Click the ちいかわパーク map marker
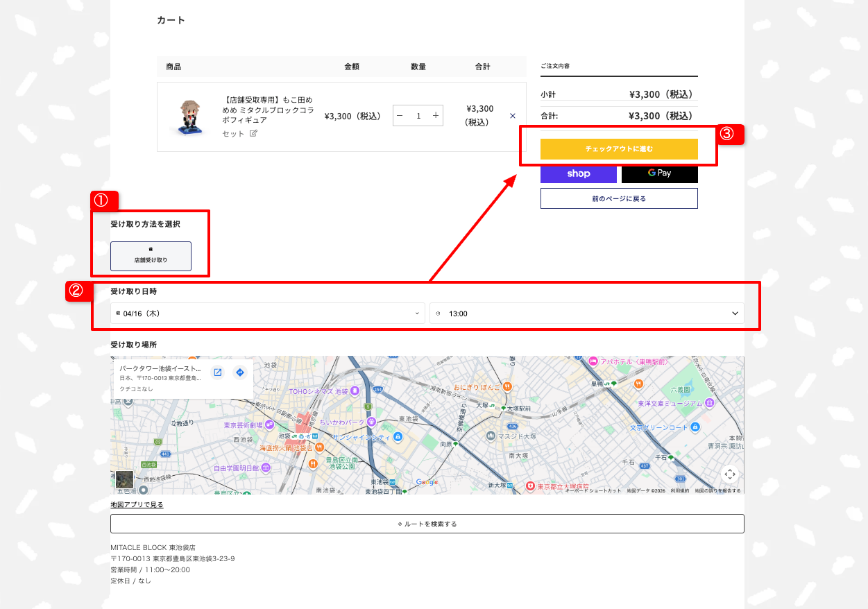The height and width of the screenshot is (609, 868). [x=371, y=421]
